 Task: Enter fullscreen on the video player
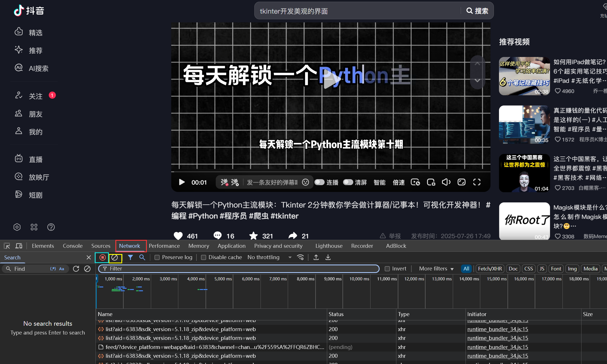point(477,182)
